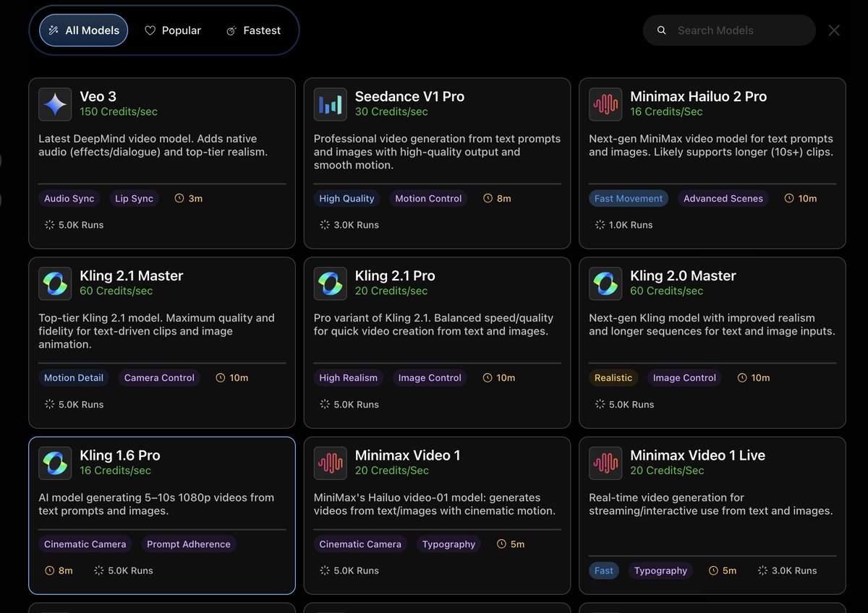Image resolution: width=868 pixels, height=613 pixels.
Task: Click Image Control tag on Kling 2.1 Pro
Action: 430,377
